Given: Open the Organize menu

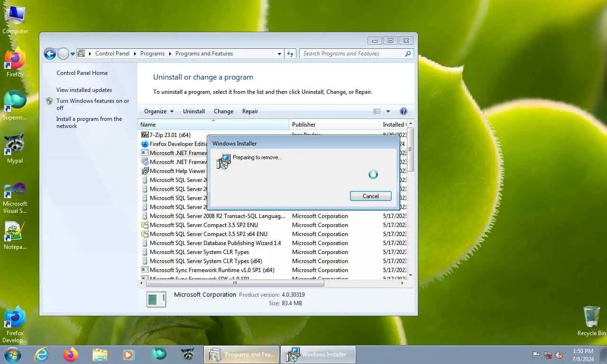Looking at the screenshot, I should (159, 111).
